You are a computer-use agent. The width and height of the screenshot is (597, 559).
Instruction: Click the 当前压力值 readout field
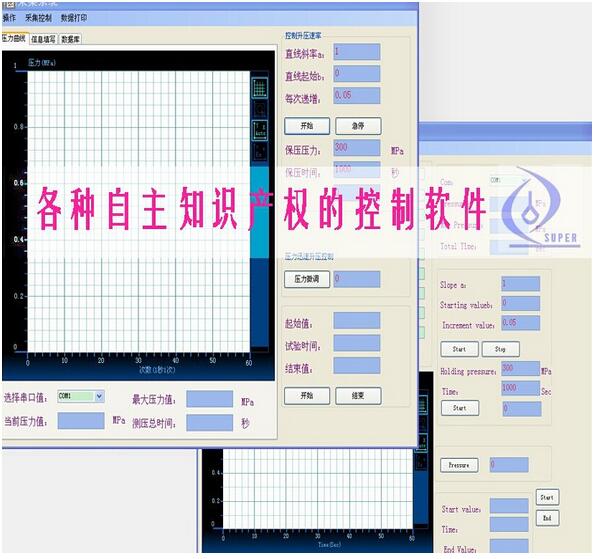pyautogui.click(x=81, y=421)
